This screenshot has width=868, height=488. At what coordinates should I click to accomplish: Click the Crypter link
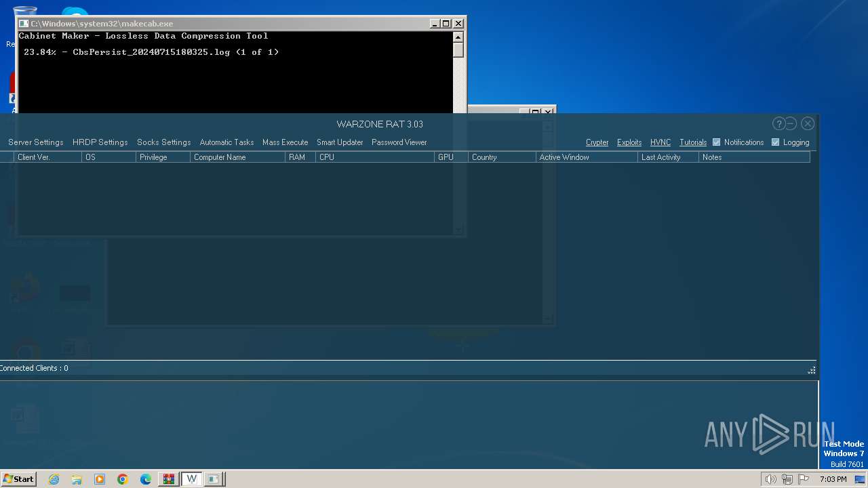point(597,142)
